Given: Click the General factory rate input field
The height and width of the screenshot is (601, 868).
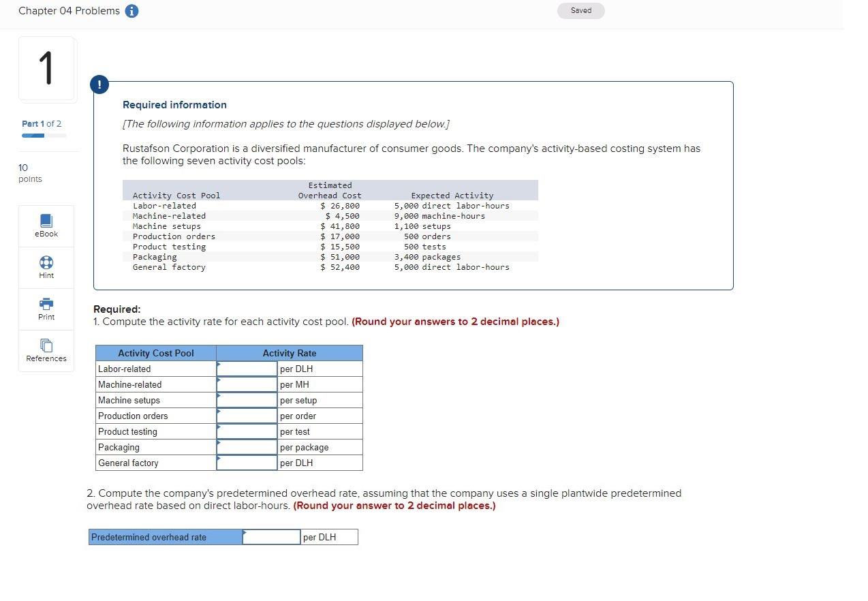Looking at the screenshot, I should coord(246,463).
